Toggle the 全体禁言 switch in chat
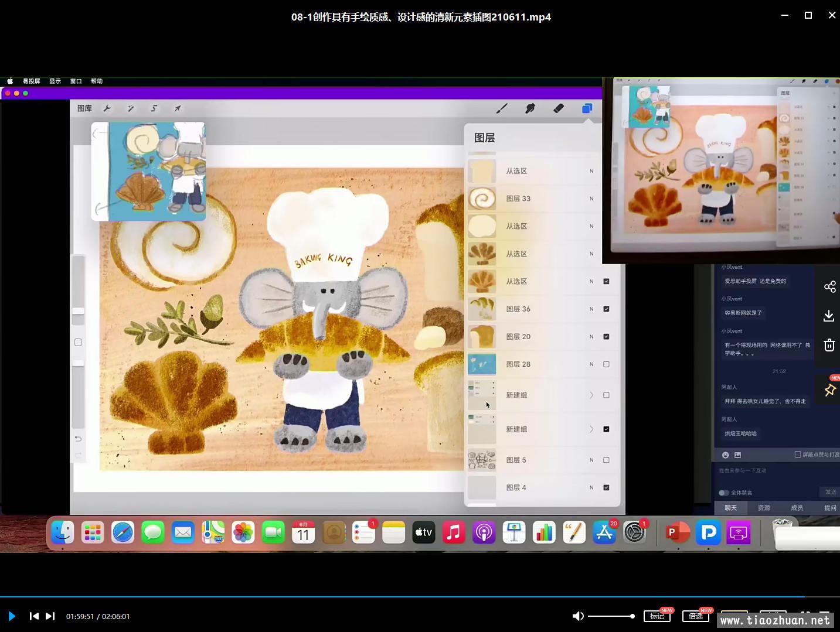Screen dimensions: 840x632 click(724, 493)
